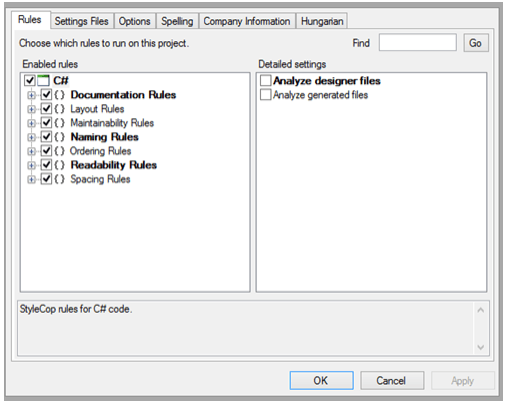Uncheck the C# root rules checkbox
Screen dimensions: 507x406
[x=30, y=80]
